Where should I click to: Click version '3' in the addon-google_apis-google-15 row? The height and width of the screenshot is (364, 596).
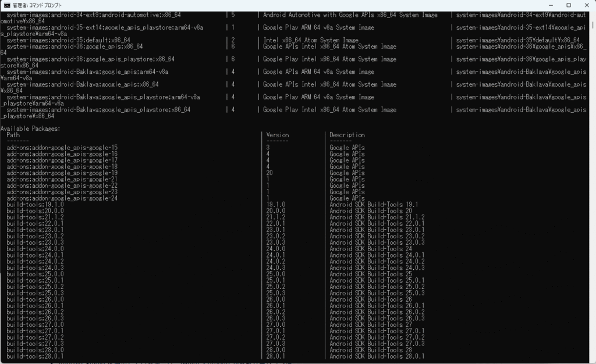268,148
